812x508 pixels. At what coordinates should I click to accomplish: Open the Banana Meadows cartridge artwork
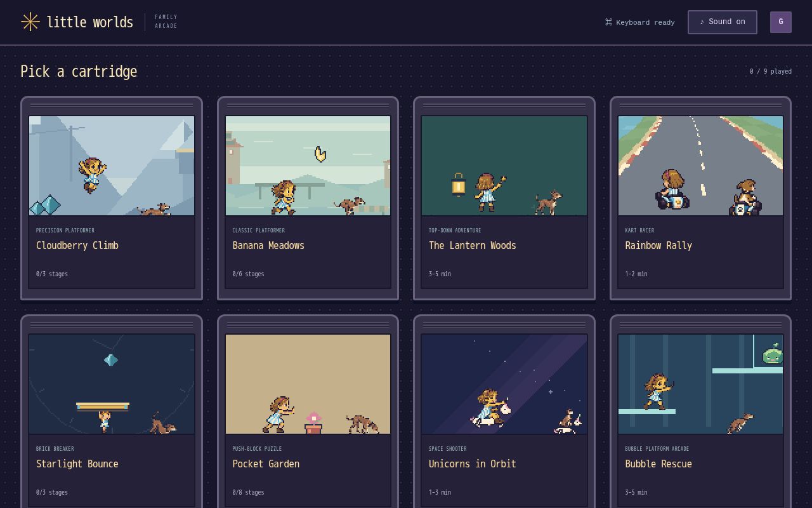point(308,166)
